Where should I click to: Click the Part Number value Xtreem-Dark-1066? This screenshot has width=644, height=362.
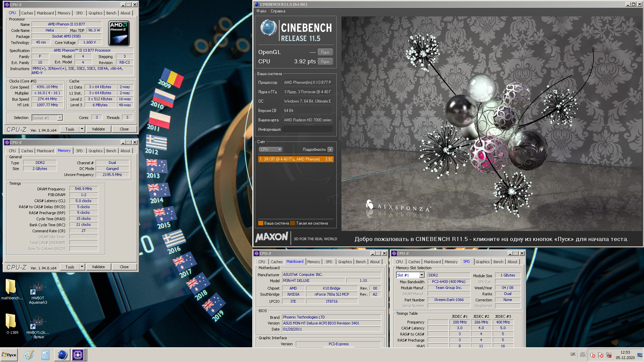click(x=449, y=300)
